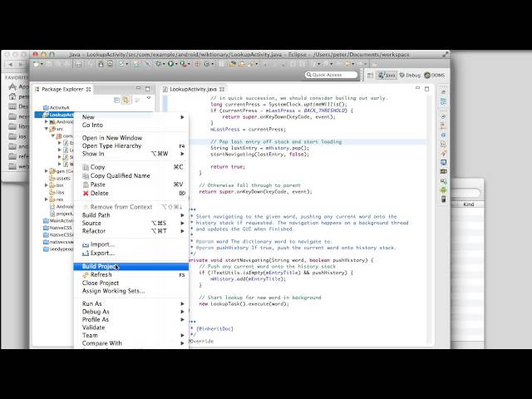This screenshot has height=399, width=532.
Task: Click the Refresh icon in context menu
Action: (86, 275)
